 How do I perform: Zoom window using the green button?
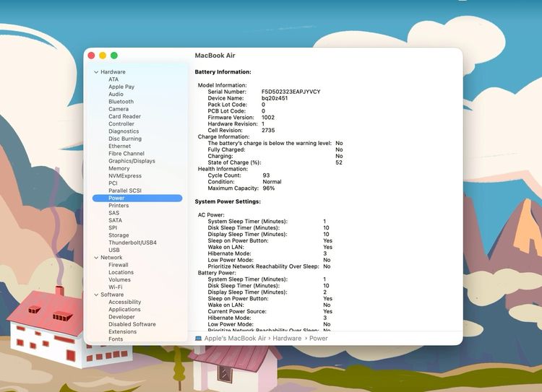pyautogui.click(x=114, y=56)
